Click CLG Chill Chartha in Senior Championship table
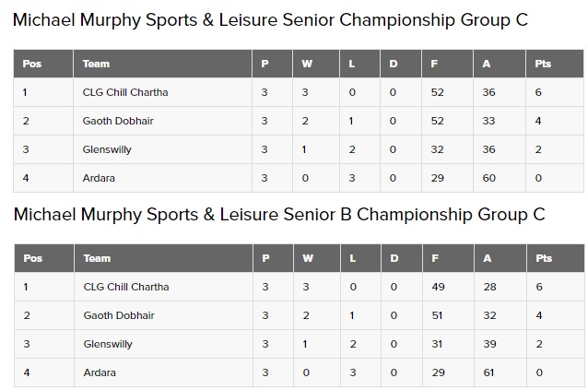 click(125, 92)
